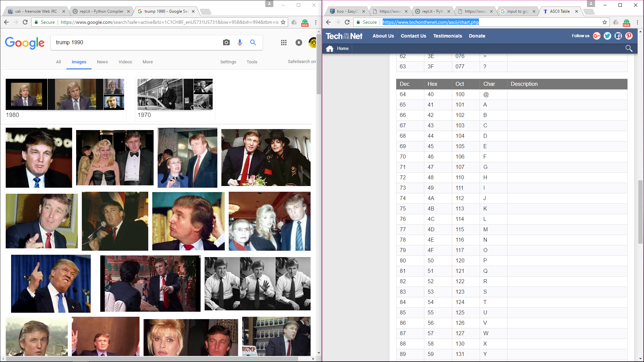This screenshot has width=644, height=362.
Task: Open the Testimonials link
Action: 447,36
